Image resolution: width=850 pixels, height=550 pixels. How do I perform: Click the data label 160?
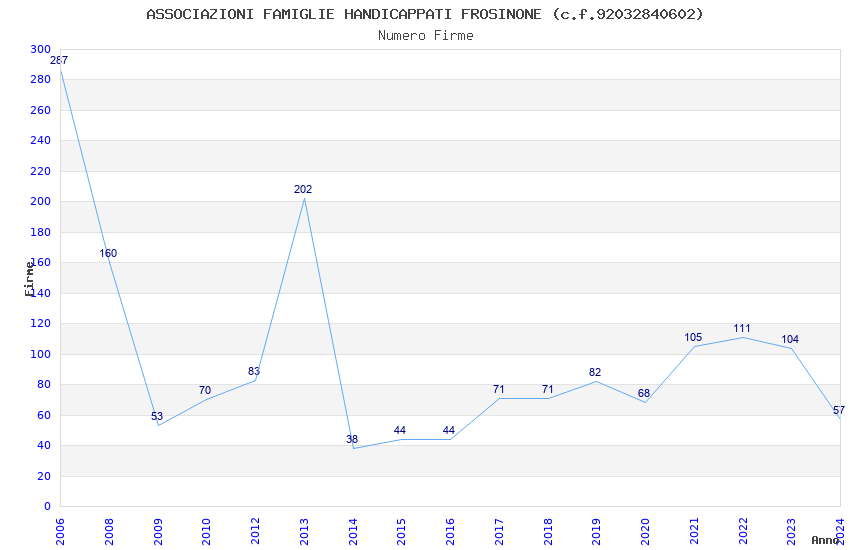[x=108, y=253]
